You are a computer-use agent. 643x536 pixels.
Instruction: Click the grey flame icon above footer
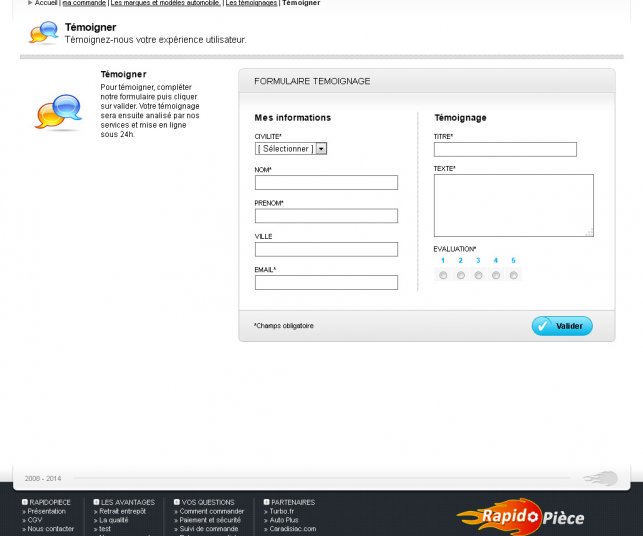point(600,478)
